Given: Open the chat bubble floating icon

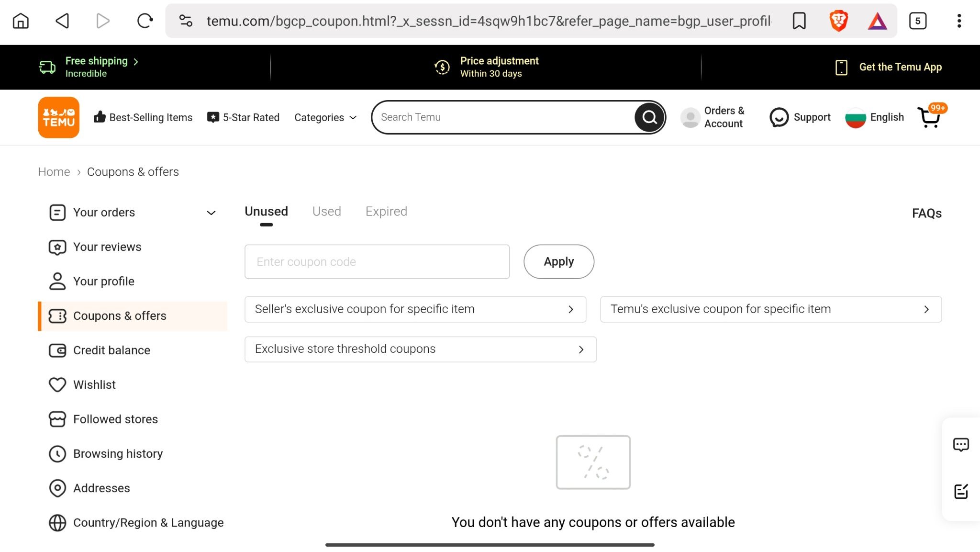Looking at the screenshot, I should pos(961,445).
